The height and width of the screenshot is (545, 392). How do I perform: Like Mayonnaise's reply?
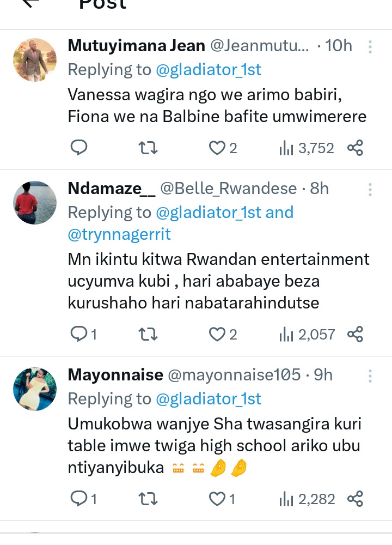218,498
